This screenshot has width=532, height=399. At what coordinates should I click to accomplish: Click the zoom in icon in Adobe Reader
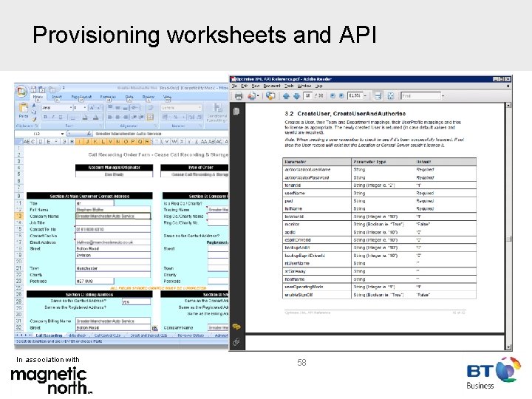point(341,95)
